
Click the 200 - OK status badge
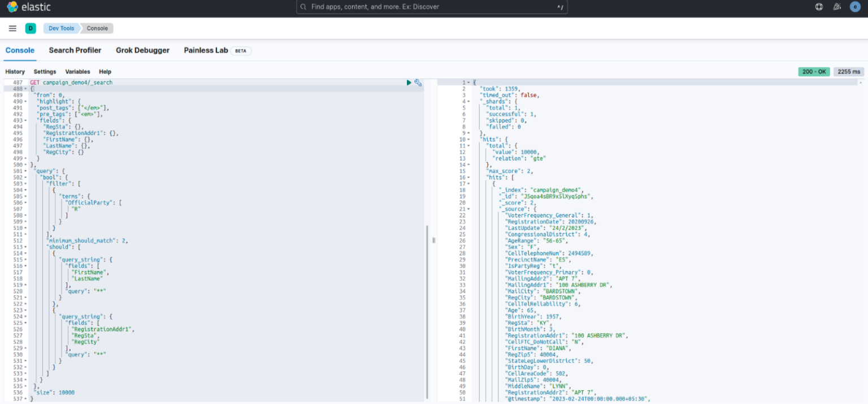[814, 72]
